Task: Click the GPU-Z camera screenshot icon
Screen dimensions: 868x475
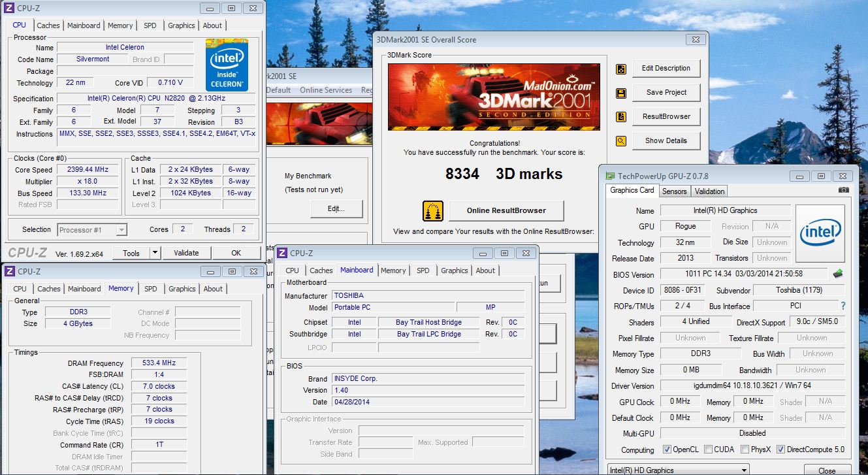Action: 844,190
